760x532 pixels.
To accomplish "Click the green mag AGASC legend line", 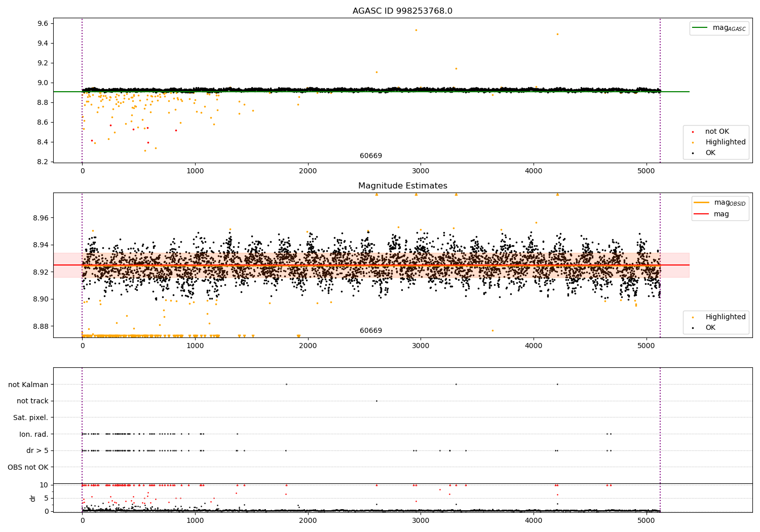I will pos(701,28).
